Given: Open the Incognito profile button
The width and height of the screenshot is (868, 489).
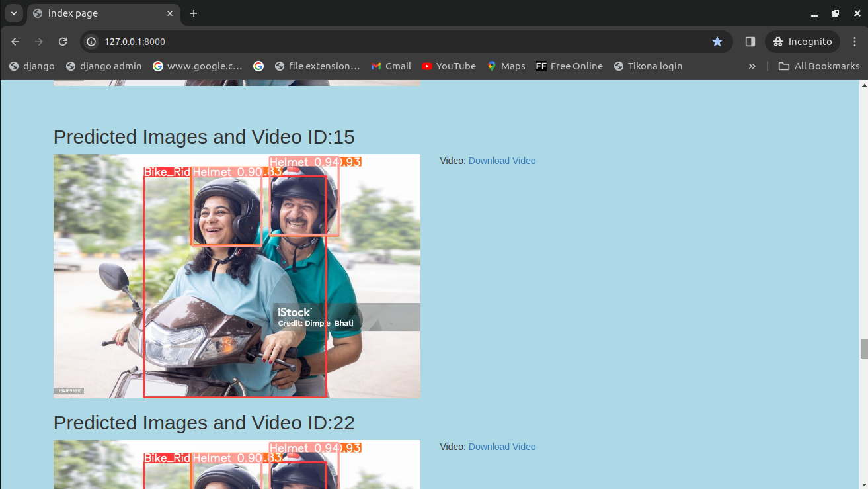Looking at the screenshot, I should (803, 42).
